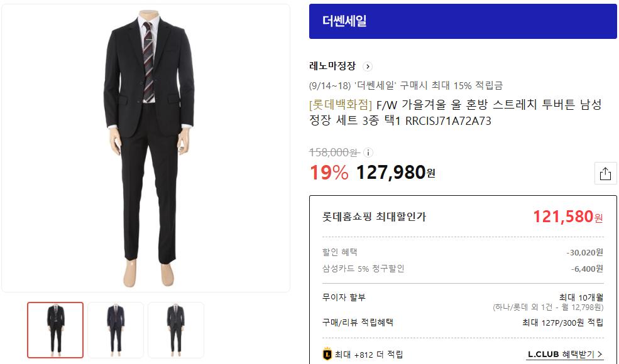Expand L.CLUB 혜택받기 chevron
Viewport: 619px width, 364px height.
pyautogui.click(x=600, y=354)
